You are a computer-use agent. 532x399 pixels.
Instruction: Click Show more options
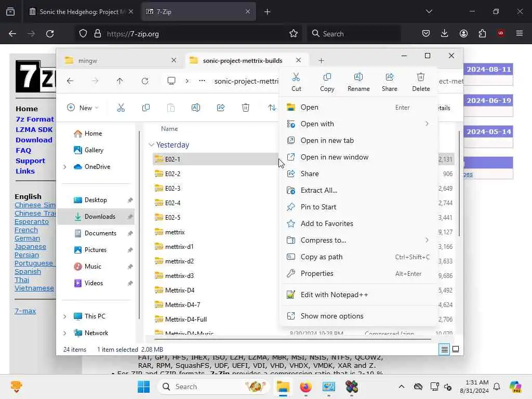(x=358, y=316)
